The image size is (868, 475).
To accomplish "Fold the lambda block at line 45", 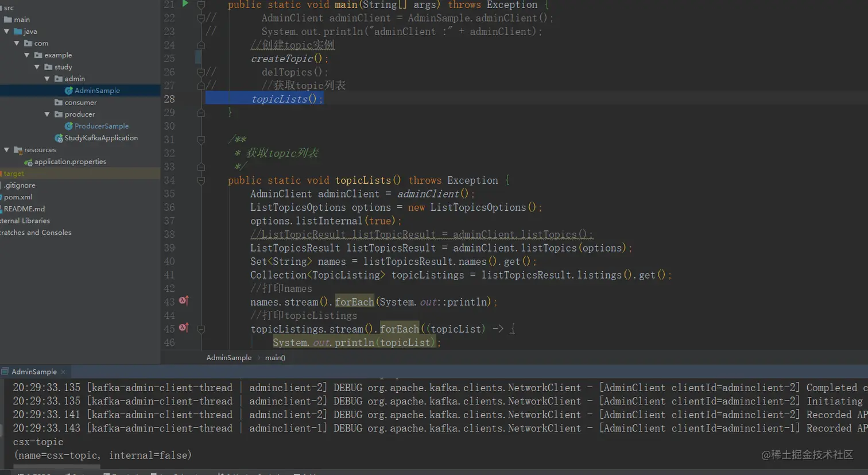I will [x=201, y=329].
